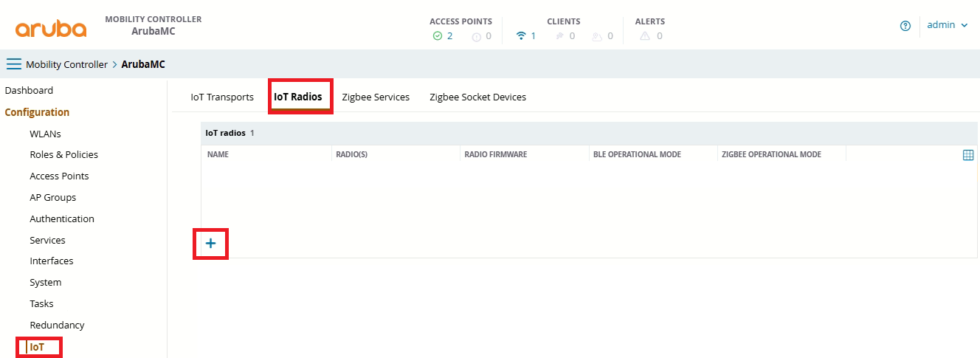Open Redundancy settings
Viewport: 980px width, 358px height.
pyautogui.click(x=57, y=325)
